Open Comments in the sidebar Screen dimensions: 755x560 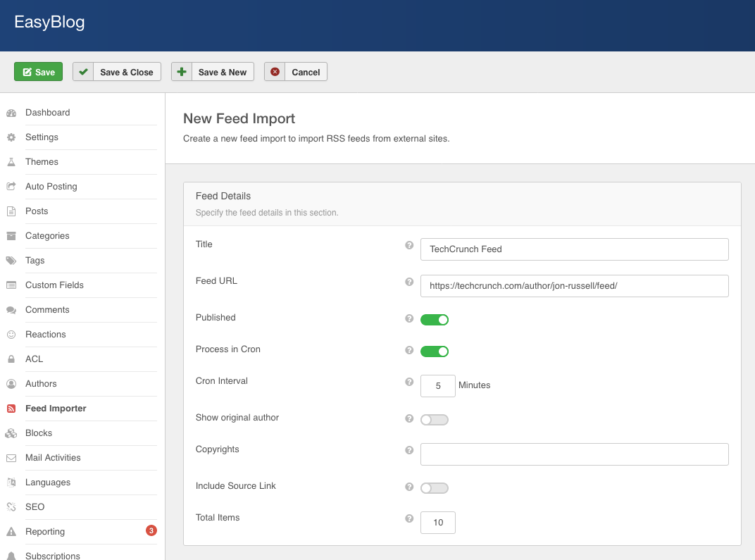click(47, 310)
